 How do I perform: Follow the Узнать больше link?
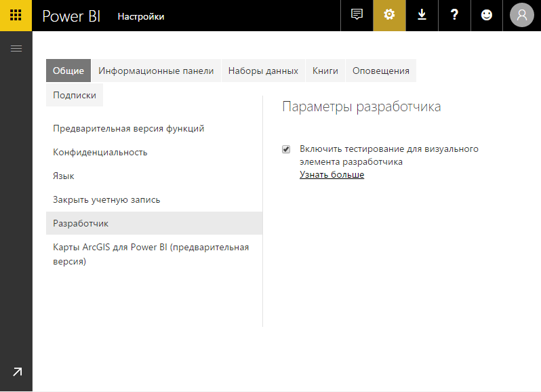(332, 174)
